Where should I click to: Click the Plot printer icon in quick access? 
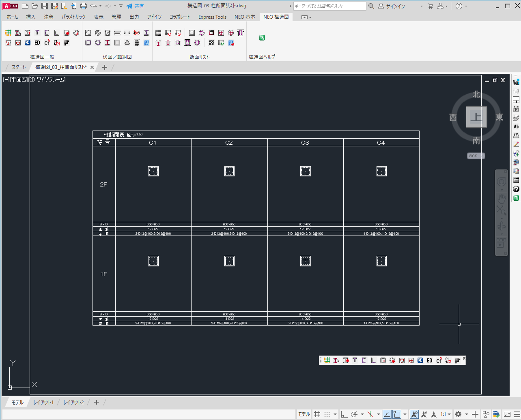[84, 6]
